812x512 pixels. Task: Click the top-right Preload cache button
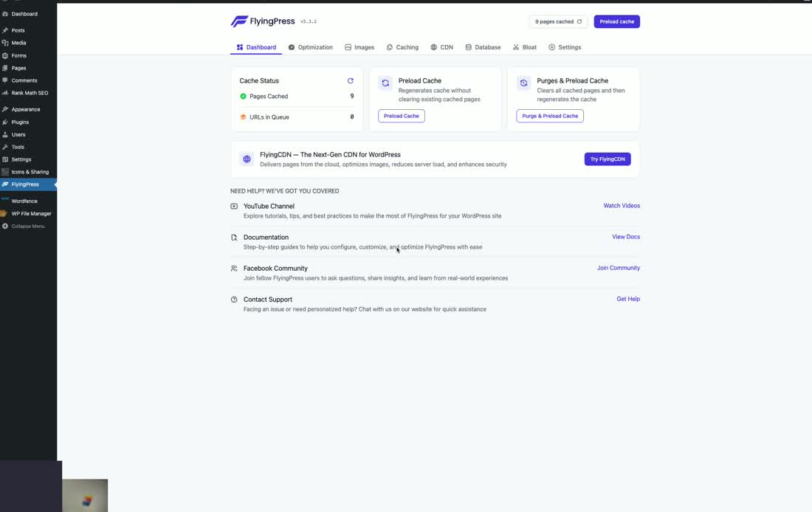click(x=617, y=21)
